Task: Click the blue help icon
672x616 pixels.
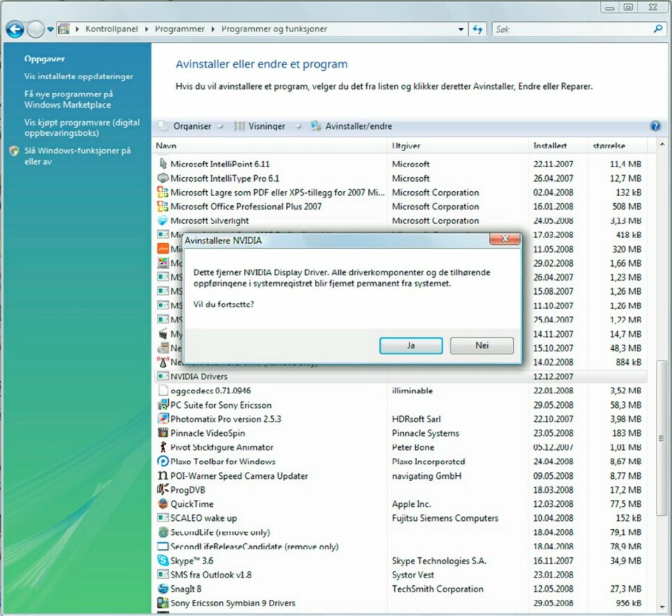Action: click(655, 127)
